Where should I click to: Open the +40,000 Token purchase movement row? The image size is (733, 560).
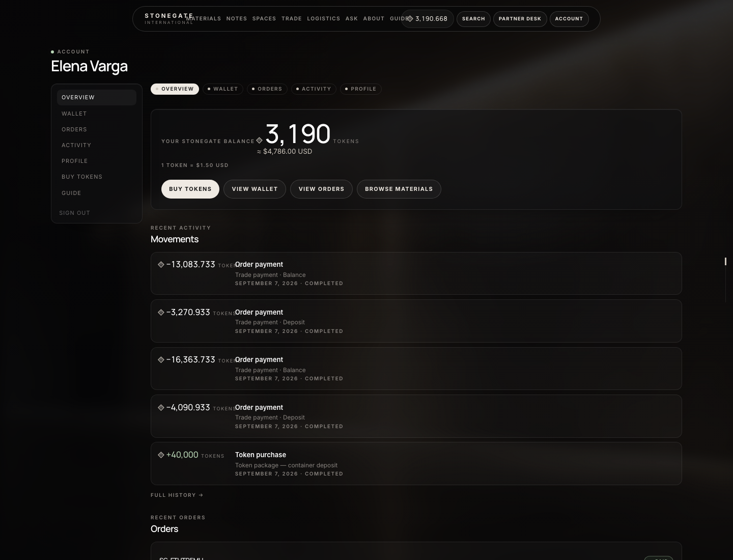pyautogui.click(x=416, y=463)
